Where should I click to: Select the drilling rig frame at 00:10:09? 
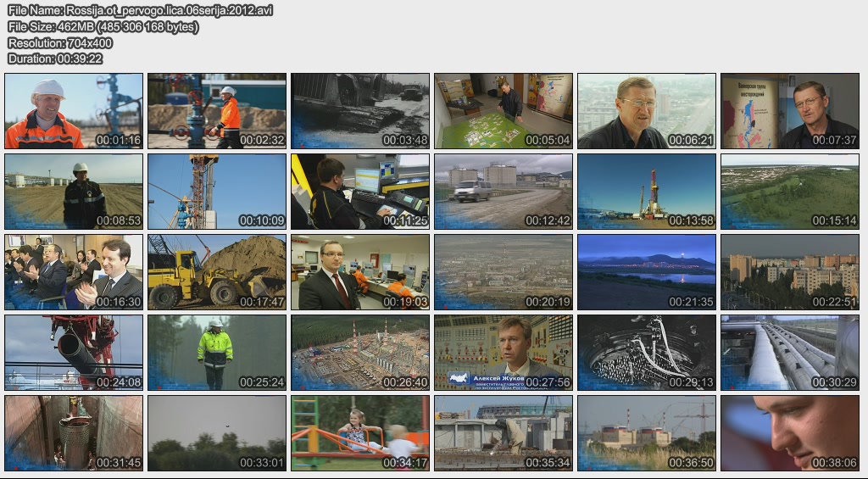[x=217, y=192]
